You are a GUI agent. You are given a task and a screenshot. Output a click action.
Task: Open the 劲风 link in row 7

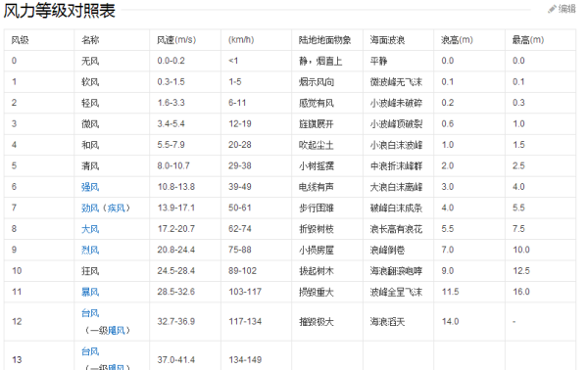90,208
